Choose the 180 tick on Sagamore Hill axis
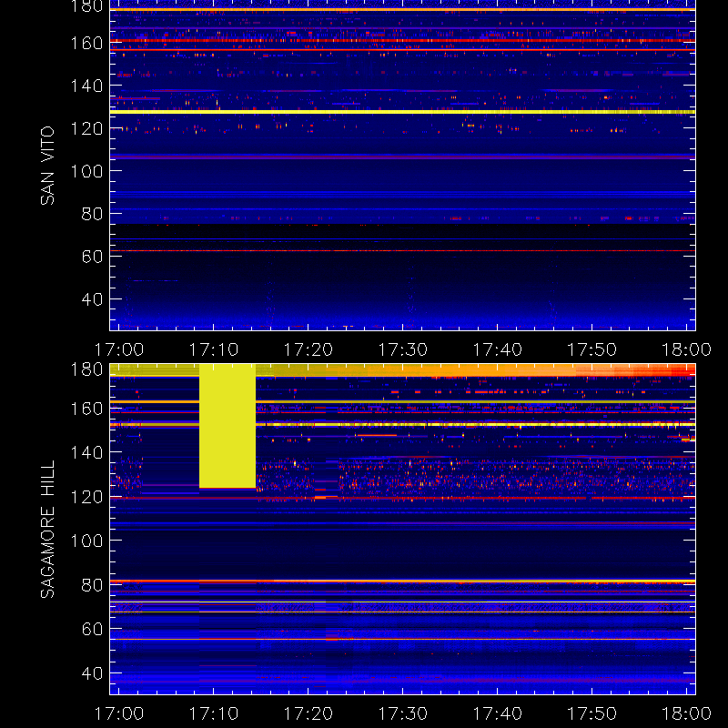The image size is (728, 728). pos(86,369)
